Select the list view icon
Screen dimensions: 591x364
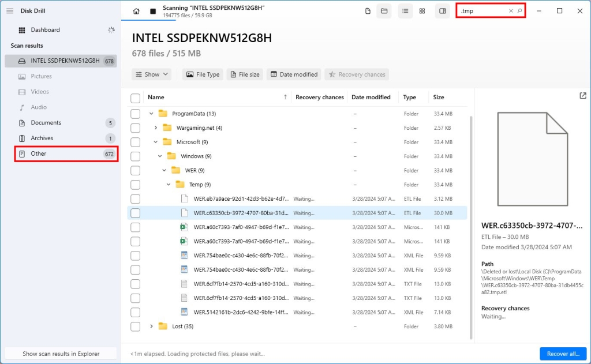[406, 10]
